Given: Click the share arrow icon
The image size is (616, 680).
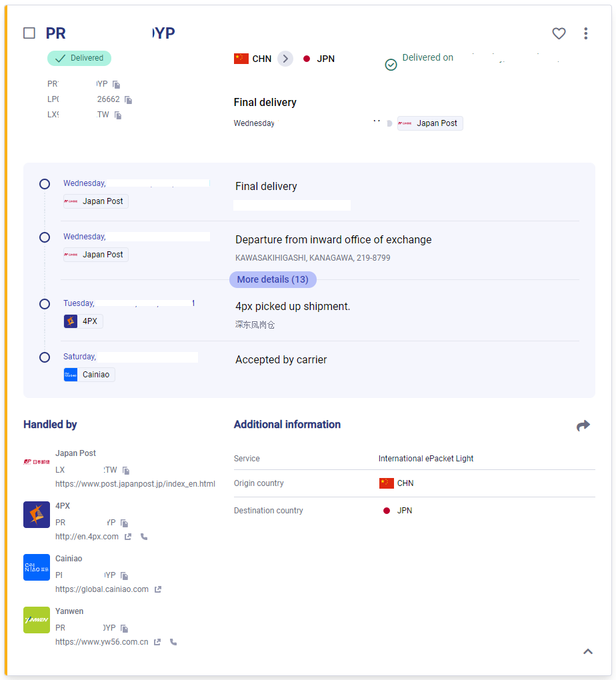Looking at the screenshot, I should click(x=583, y=425).
